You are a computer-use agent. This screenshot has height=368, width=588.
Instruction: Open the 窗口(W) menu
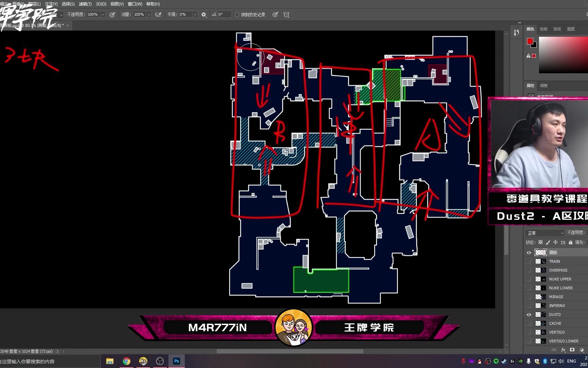pos(135,4)
